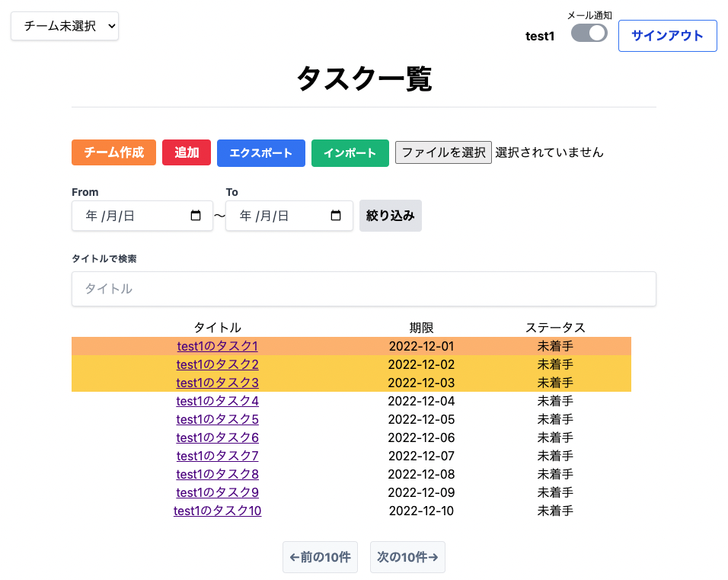728x580 pixels.
Task: Click the test1 username label
Action: [x=540, y=36]
